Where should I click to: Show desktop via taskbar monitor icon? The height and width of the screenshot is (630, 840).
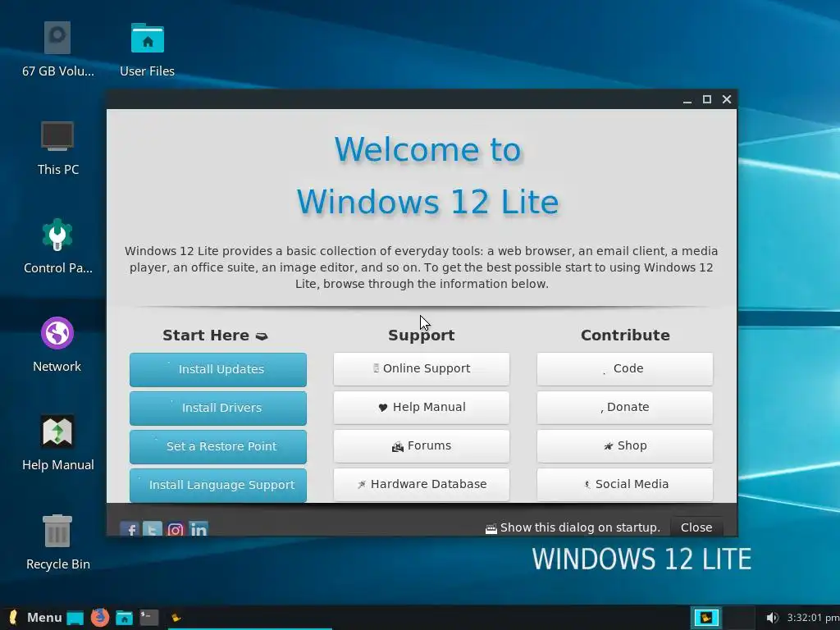[x=75, y=619]
